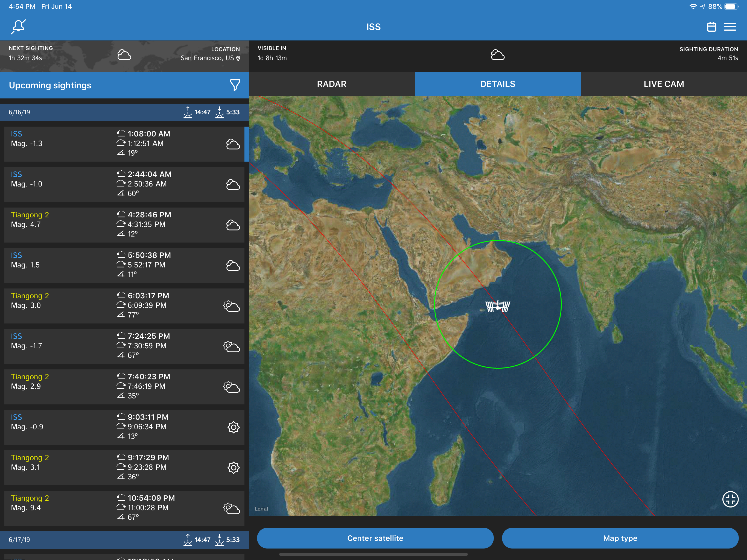Screen dimensions: 747x560
Task: Select Tiangong 2 sighting at 4:28:46 PM
Action: pos(124,224)
